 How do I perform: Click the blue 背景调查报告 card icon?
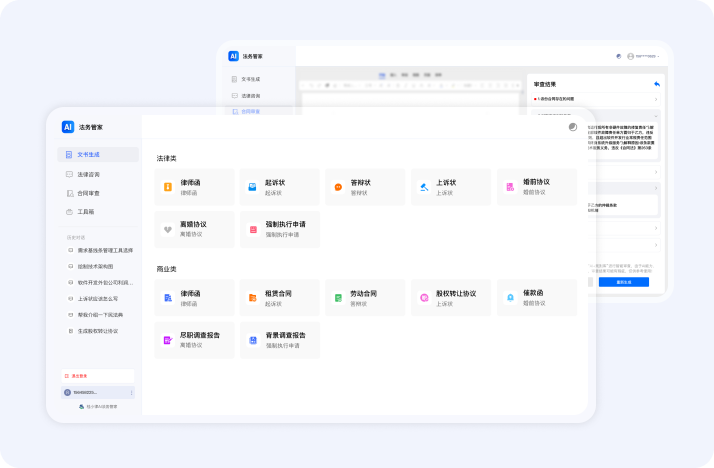[253, 340]
